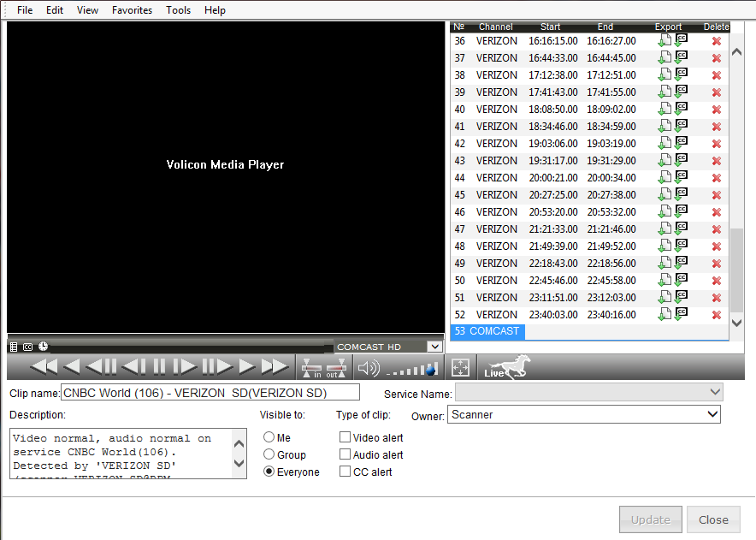Export clip 36 video file
Image resolution: width=756 pixels, height=540 pixels.
click(x=664, y=41)
